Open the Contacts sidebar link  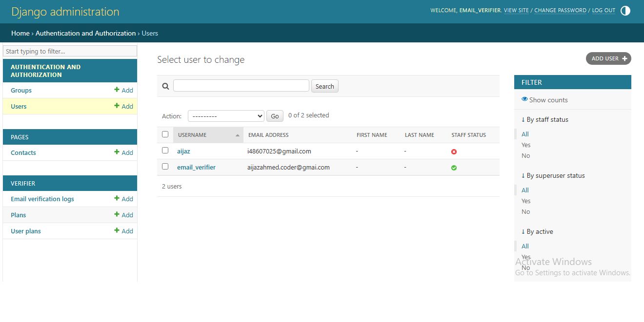pyautogui.click(x=23, y=152)
